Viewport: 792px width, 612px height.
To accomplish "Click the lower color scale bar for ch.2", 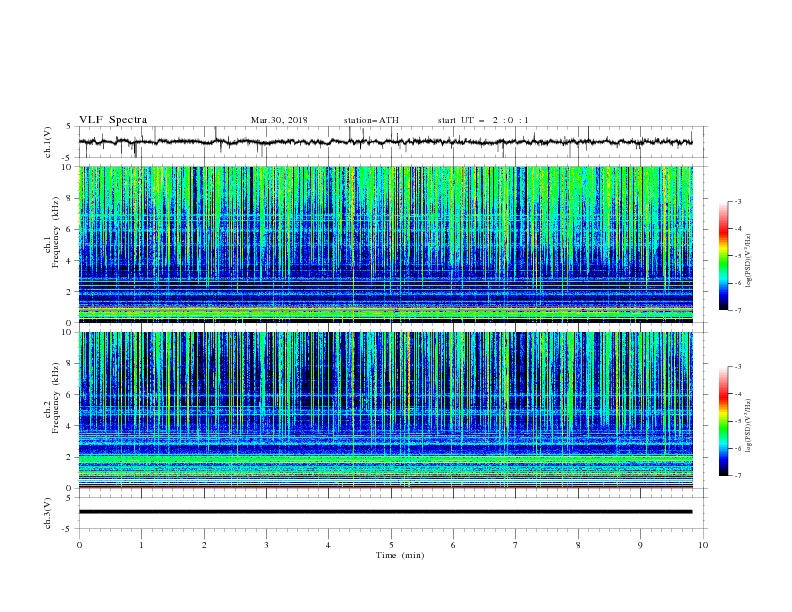I will (x=724, y=421).
